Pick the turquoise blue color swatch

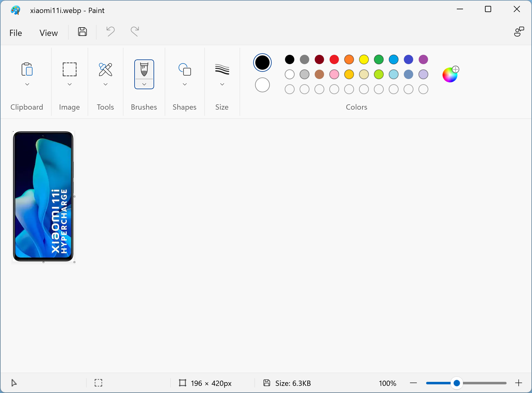(394, 59)
